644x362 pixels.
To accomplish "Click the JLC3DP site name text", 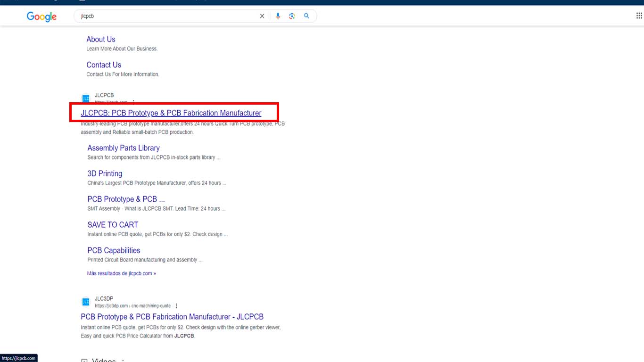I will tap(104, 299).
